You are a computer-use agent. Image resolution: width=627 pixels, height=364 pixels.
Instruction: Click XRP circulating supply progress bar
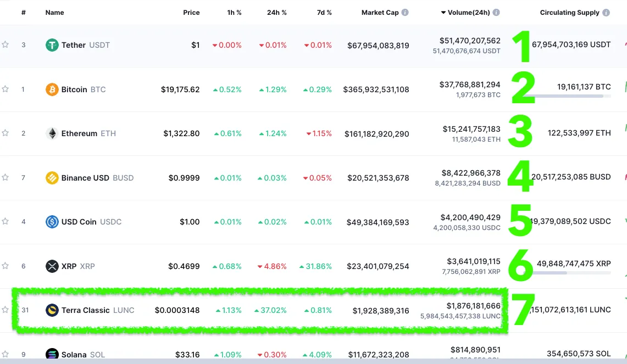click(x=569, y=273)
